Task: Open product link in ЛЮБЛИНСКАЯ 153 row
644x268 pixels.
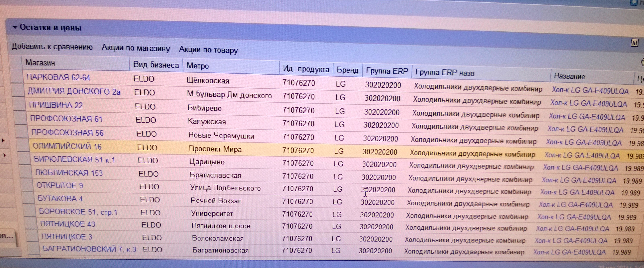Action: [x=579, y=180]
